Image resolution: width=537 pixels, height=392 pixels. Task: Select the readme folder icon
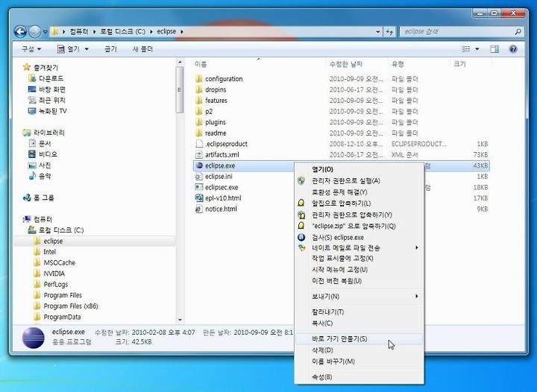point(199,133)
